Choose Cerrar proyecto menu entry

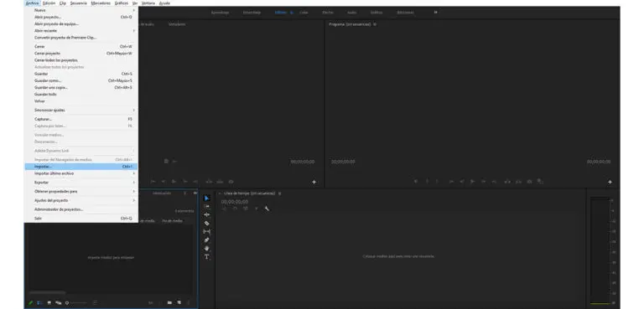[x=81, y=54]
